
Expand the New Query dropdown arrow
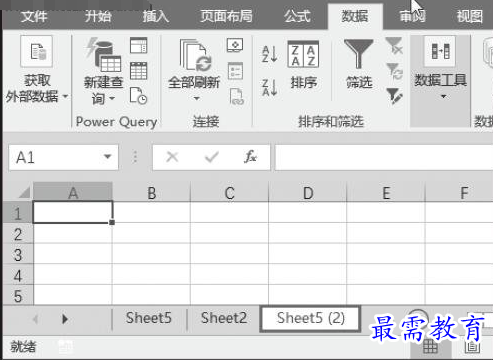[x=112, y=98]
